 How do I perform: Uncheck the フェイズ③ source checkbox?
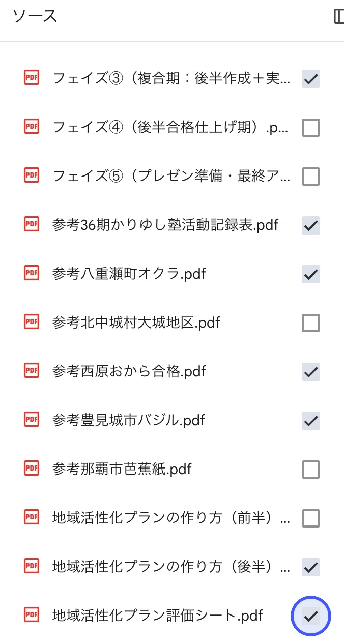coord(311,79)
